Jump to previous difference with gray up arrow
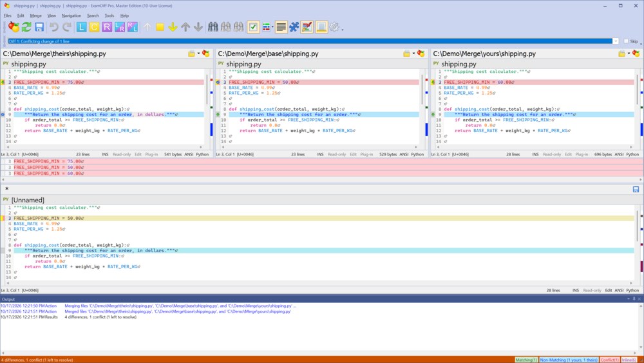The width and height of the screenshot is (644, 363). tap(185, 27)
